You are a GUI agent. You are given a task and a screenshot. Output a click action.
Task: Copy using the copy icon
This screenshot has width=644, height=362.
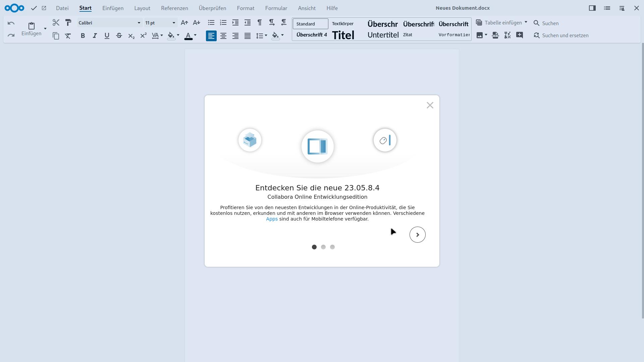pyautogui.click(x=56, y=36)
